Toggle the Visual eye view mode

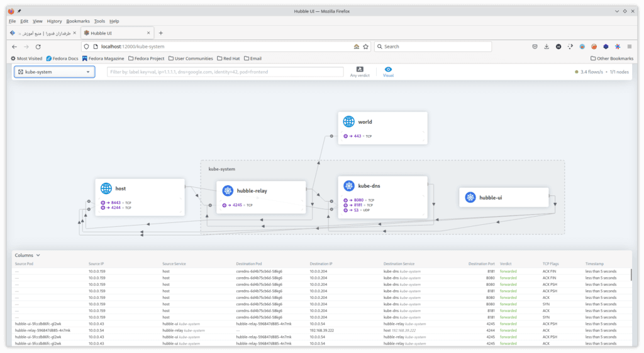(x=389, y=72)
